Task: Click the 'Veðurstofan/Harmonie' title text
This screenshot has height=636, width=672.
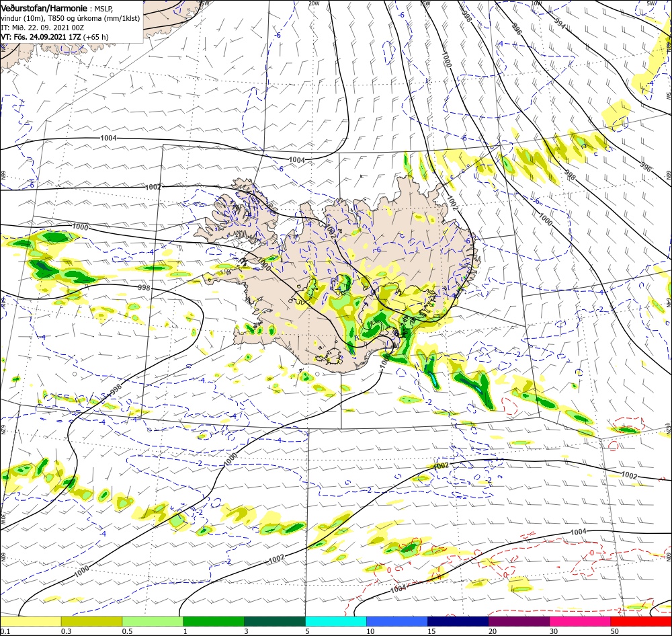Action: pyautogui.click(x=44, y=9)
